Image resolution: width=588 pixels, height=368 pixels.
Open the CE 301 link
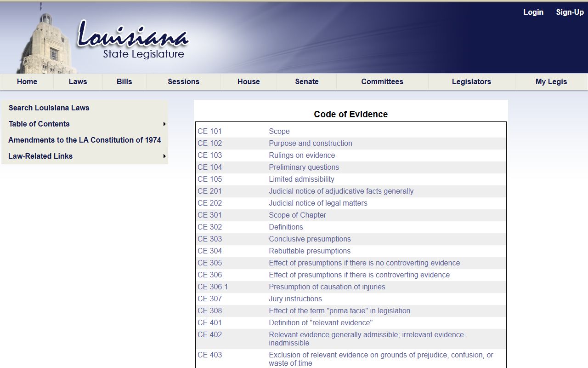pos(209,215)
